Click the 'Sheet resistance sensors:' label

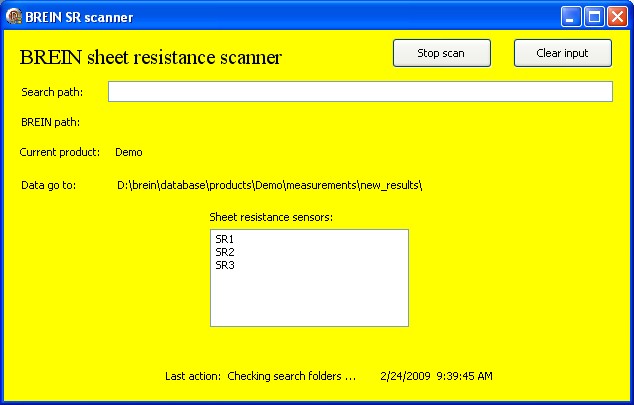click(x=271, y=216)
